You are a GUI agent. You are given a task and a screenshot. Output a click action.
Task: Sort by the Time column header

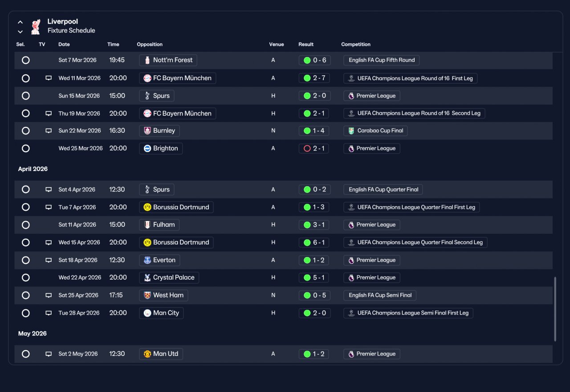(x=113, y=45)
